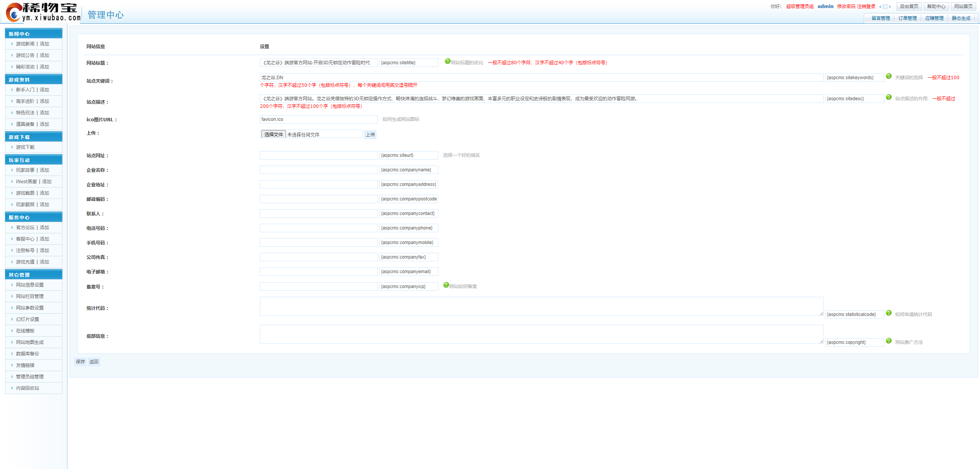
Task: Click 添加 next to 高手进阶
Action: (44, 101)
